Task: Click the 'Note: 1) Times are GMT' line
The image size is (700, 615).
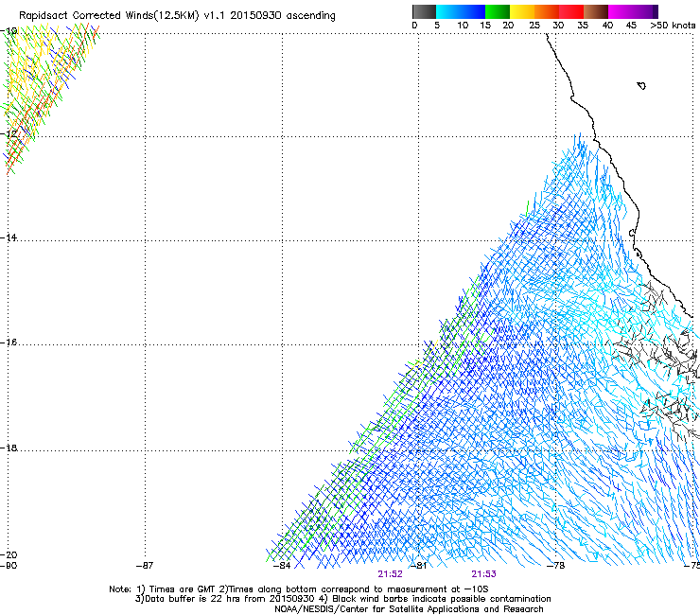Action: click(299, 589)
